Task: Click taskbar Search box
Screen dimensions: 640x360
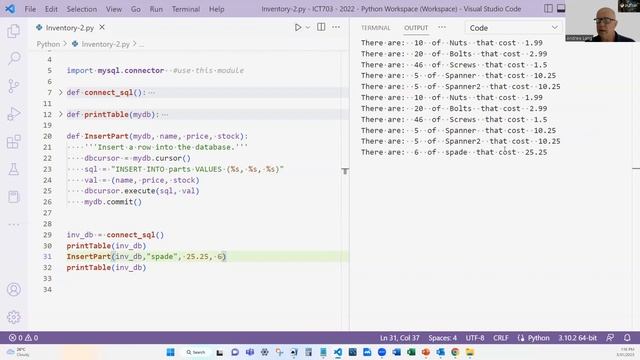Action: pos(196,352)
